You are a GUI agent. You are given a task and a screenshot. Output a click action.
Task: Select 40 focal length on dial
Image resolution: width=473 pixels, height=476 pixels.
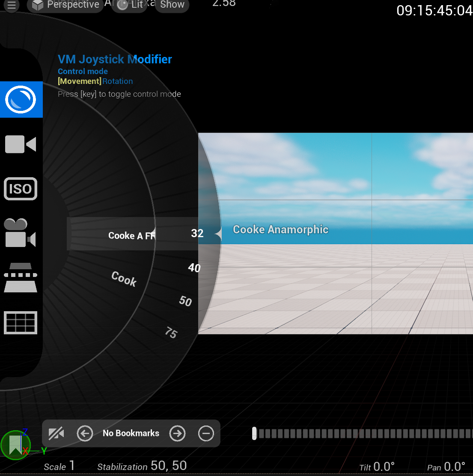click(x=194, y=268)
